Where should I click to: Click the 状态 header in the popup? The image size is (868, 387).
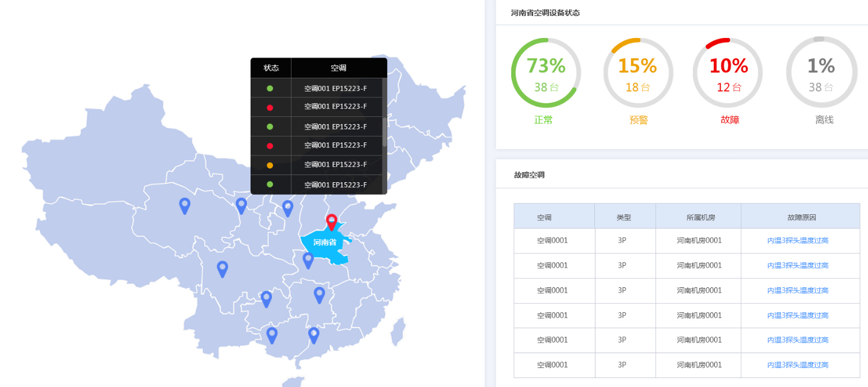(271, 68)
